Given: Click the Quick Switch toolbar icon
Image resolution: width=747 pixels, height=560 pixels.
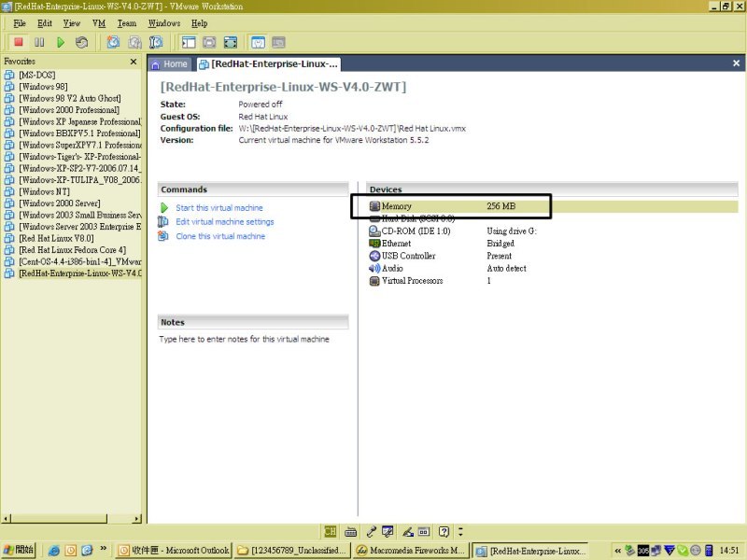Looking at the screenshot, I should pyautogui.click(x=209, y=42).
